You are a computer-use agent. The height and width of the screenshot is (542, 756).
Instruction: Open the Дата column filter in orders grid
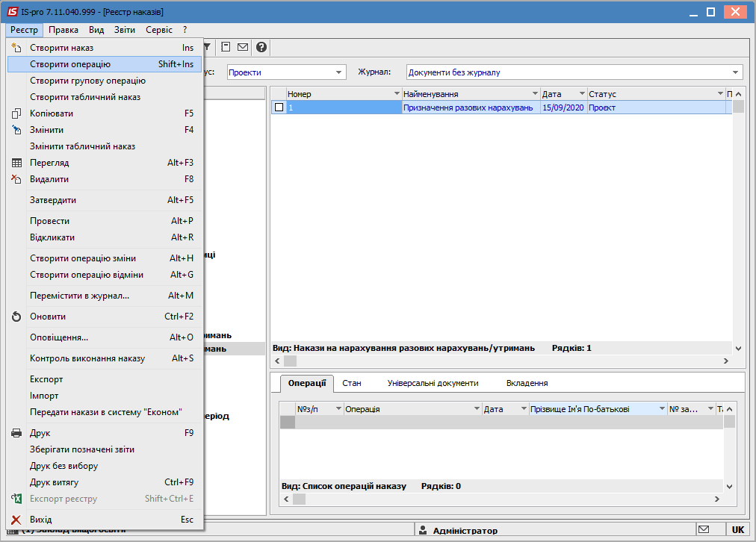coord(582,93)
